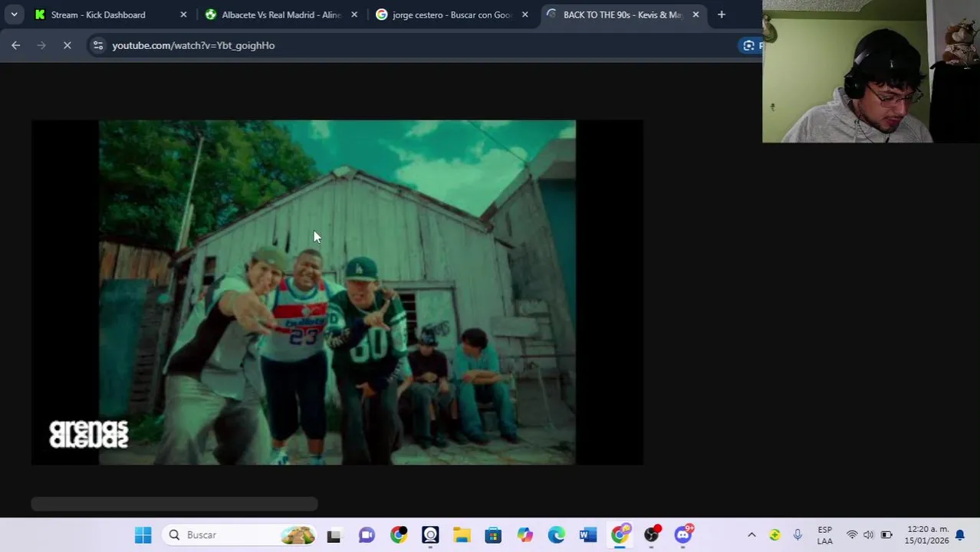Screen dimensions: 980x552
Task: Open Discord from the taskbar
Action: pyautogui.click(x=683, y=534)
